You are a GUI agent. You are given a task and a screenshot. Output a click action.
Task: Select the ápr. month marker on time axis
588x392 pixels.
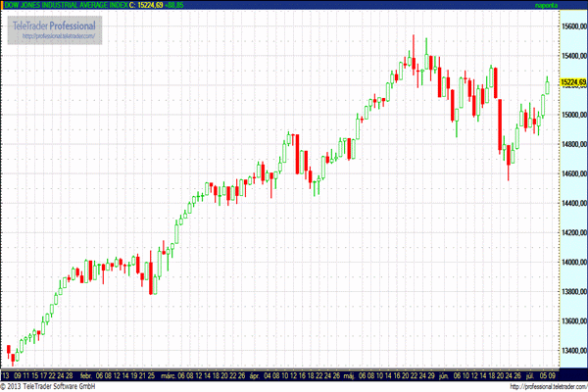[254, 374]
